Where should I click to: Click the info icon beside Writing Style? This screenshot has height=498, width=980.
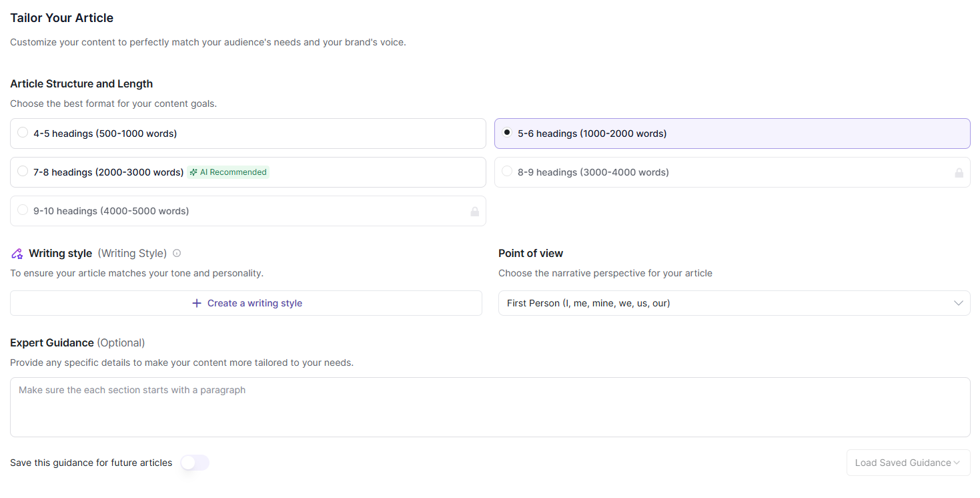(x=177, y=254)
